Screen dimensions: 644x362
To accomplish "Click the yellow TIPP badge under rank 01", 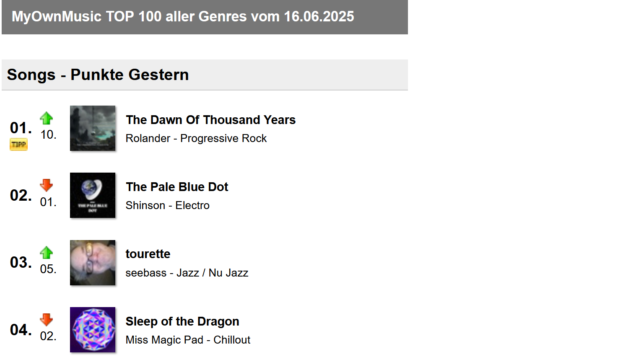I will pos(18,145).
